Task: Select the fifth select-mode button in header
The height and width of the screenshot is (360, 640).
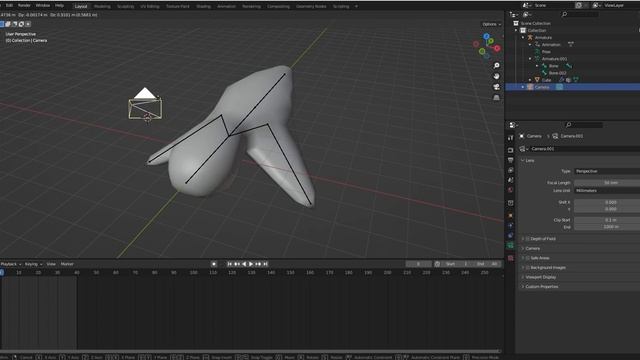Action: pyautogui.click(x=28, y=24)
